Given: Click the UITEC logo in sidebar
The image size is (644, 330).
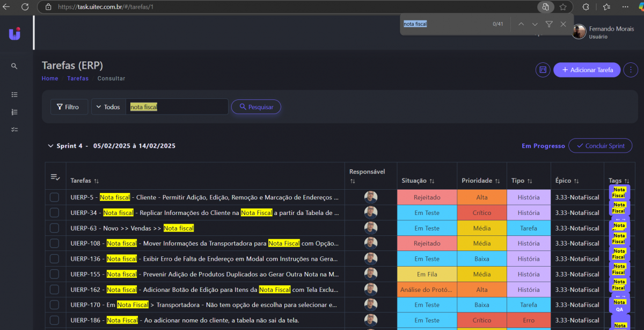Looking at the screenshot, I should (14, 33).
